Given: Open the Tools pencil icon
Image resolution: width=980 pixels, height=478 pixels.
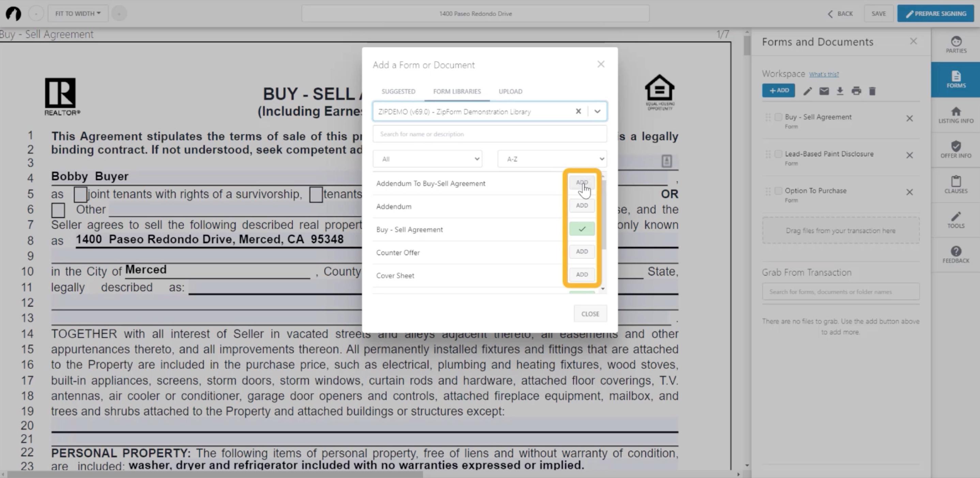Looking at the screenshot, I should click(x=956, y=219).
